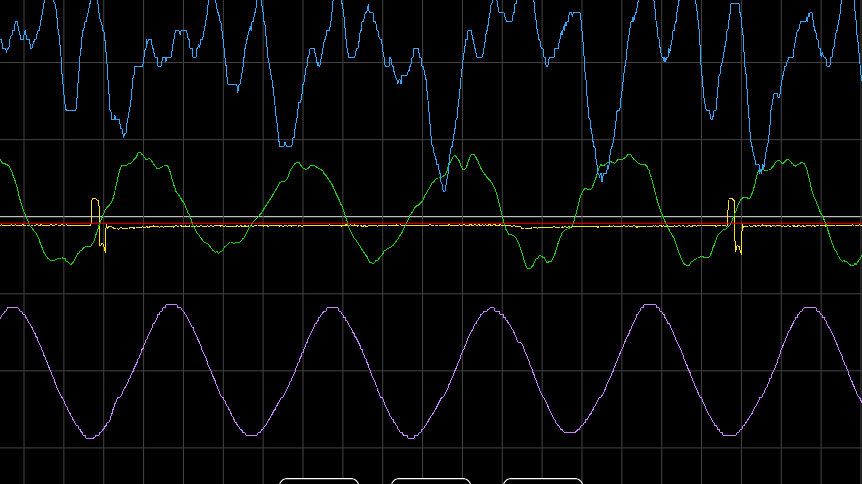The image size is (862, 484).
Task: Click the middle rounded button at bottom
Action: pyautogui.click(x=430, y=481)
